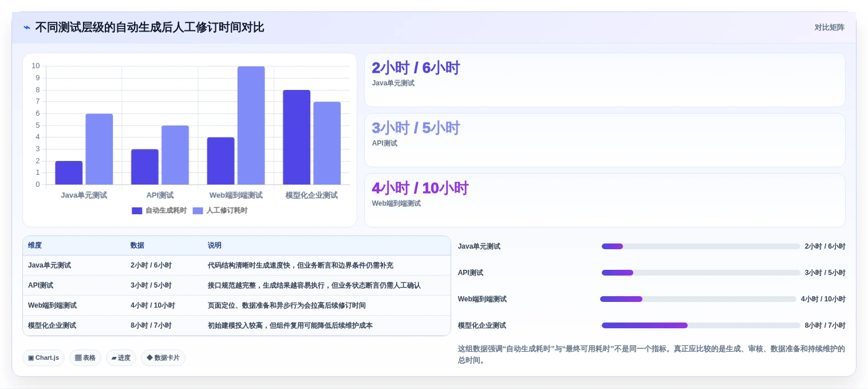Screen dimensions: 868x389
Task: Click the 表格 tag chip
Action: pos(85,357)
